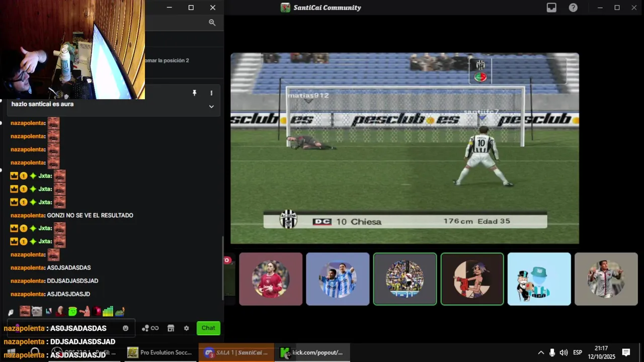Open the Windows notification center icon
644x362 pixels.
[626, 353]
